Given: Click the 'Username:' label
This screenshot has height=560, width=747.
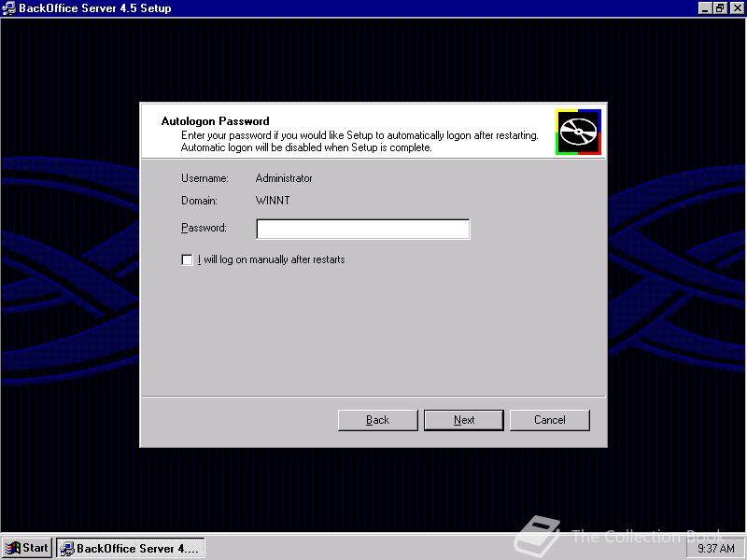Looking at the screenshot, I should click(204, 178).
